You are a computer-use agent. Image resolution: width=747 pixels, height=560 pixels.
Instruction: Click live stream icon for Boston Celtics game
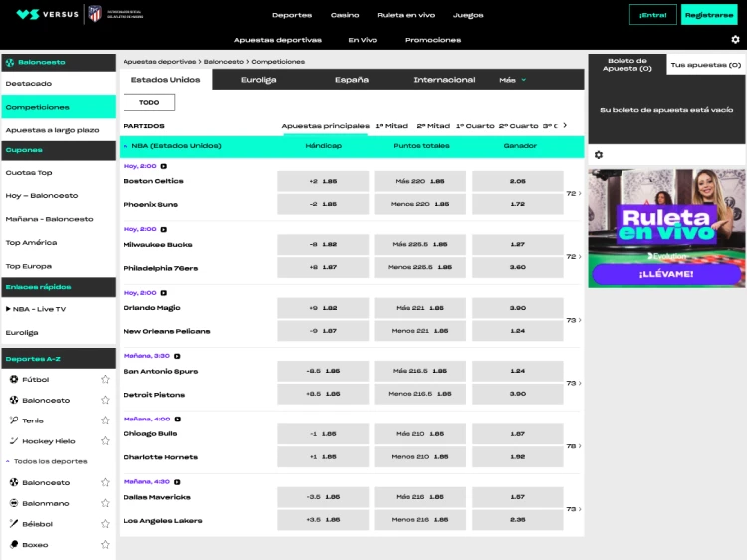click(x=164, y=166)
